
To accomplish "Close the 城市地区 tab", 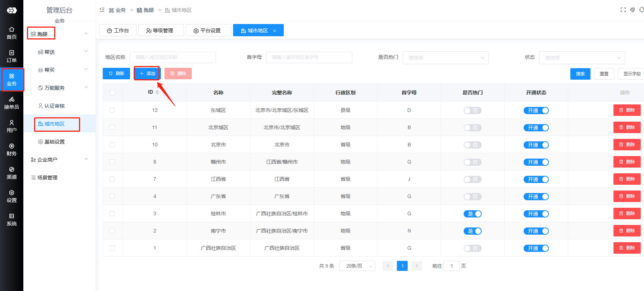I will (x=274, y=31).
